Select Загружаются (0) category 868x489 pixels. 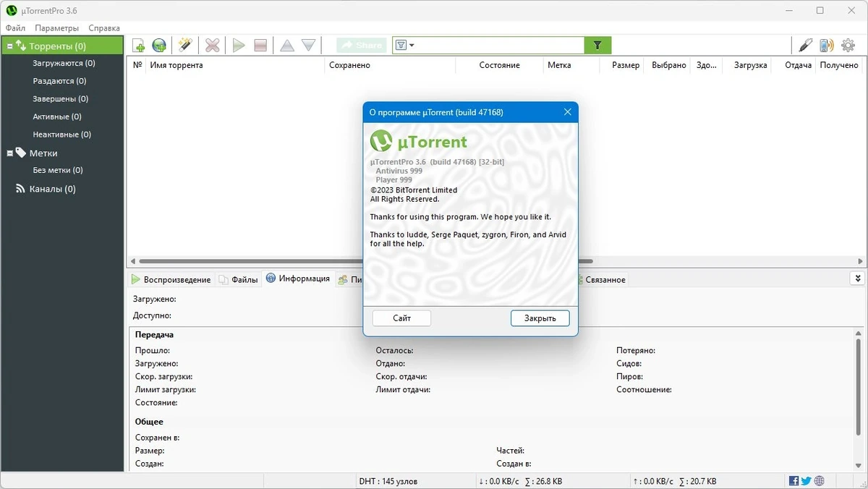64,64
